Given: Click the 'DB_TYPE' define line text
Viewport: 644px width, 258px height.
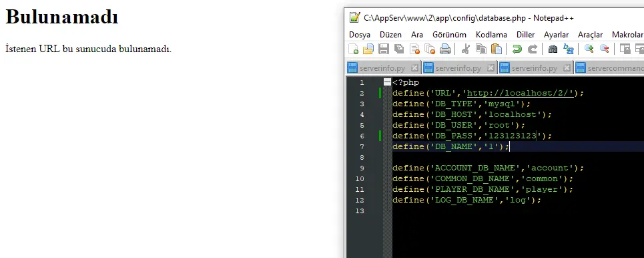Looking at the screenshot, I should click(462, 104).
